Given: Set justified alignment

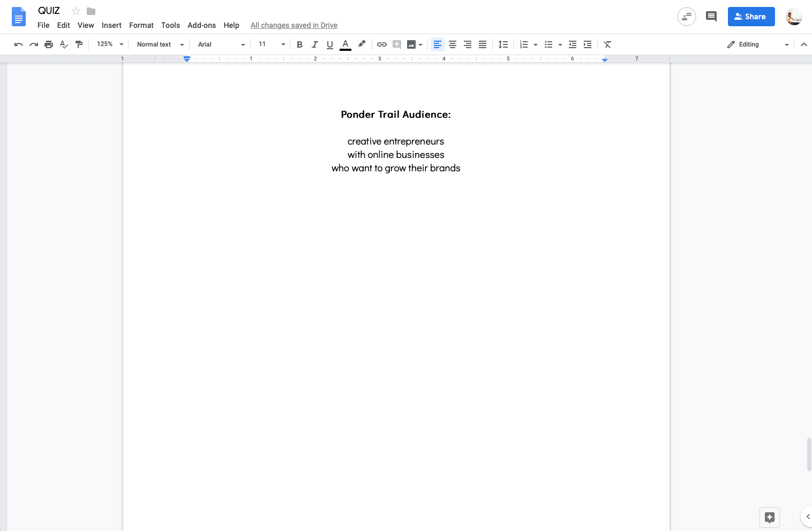Looking at the screenshot, I should 483,44.
